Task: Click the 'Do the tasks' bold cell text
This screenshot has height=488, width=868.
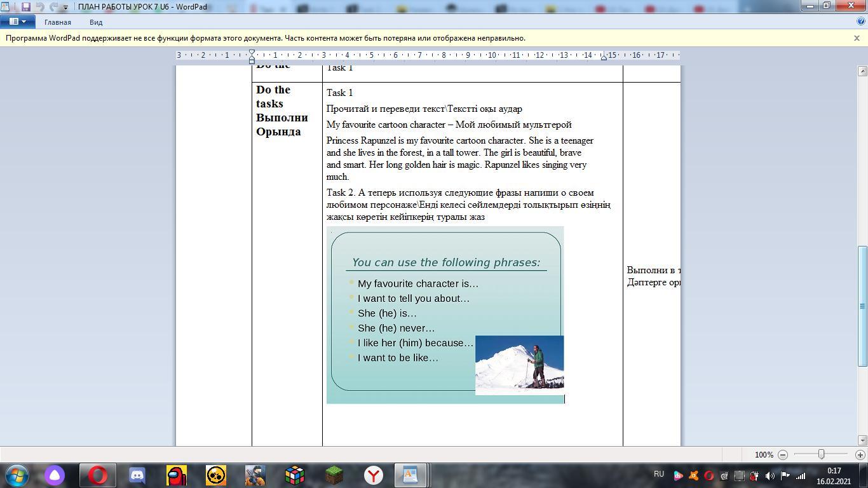Action: click(x=273, y=97)
